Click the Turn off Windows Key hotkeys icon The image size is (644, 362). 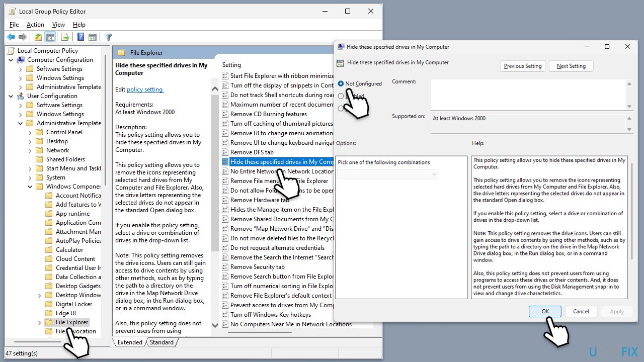click(225, 315)
